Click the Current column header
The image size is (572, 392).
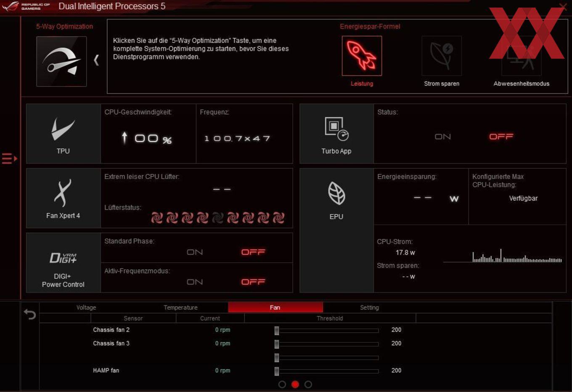click(x=210, y=318)
